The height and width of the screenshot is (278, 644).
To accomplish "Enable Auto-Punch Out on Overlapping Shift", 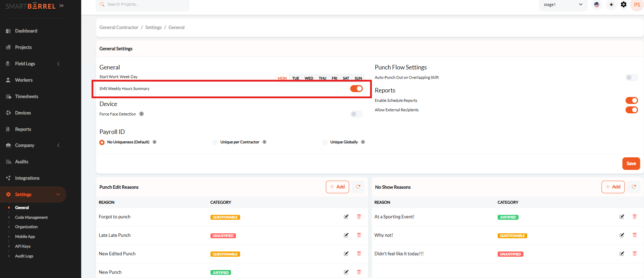I will click(x=632, y=77).
